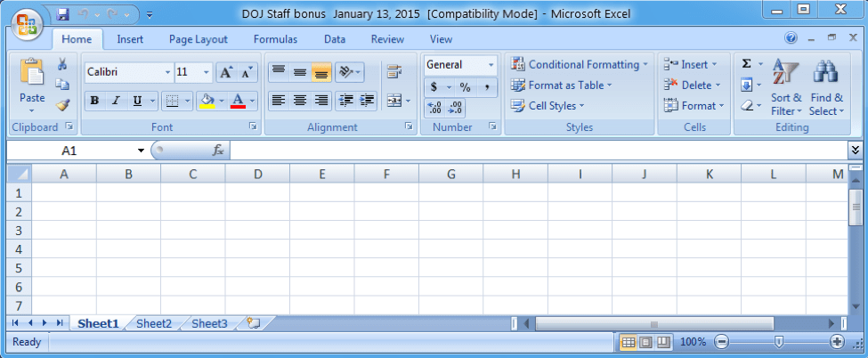Open the Name Box dropdown arrow
This screenshot has height=358, width=868.
(x=141, y=151)
